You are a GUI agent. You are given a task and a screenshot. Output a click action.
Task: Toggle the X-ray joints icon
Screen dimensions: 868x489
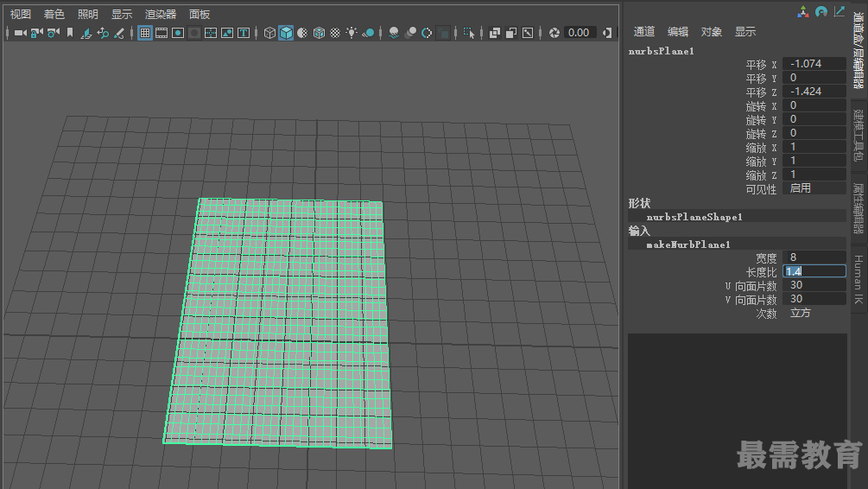pyautogui.click(x=528, y=33)
